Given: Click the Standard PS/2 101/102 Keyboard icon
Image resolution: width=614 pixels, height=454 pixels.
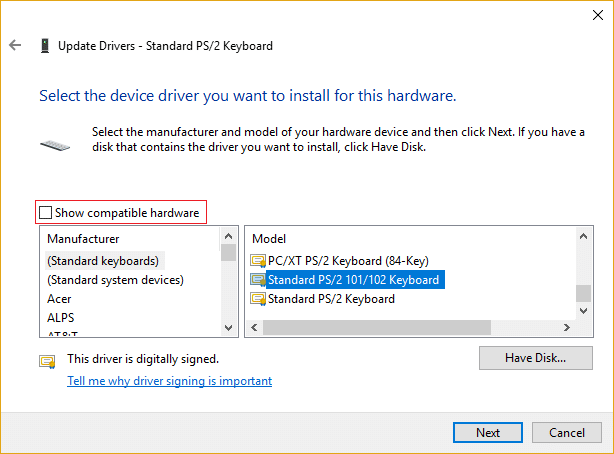Looking at the screenshot, I should [x=258, y=280].
